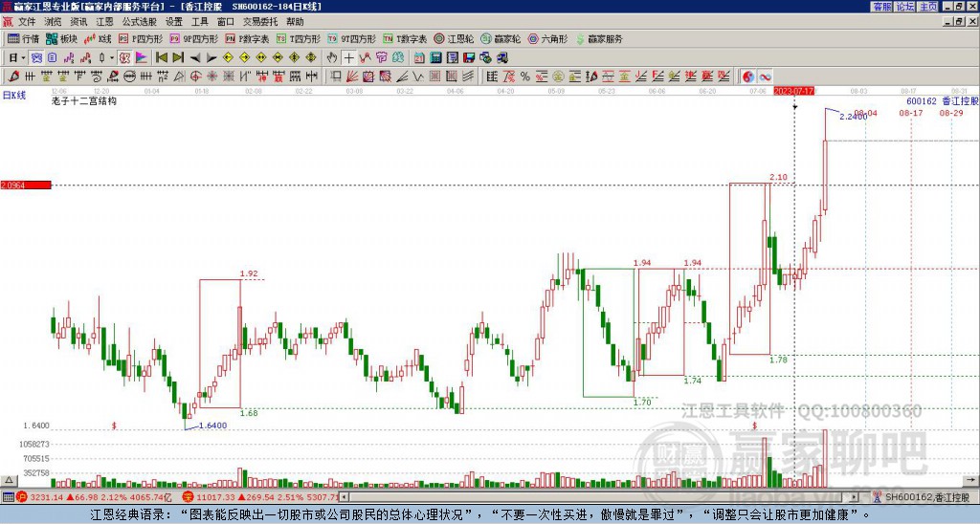The width and height of the screenshot is (980, 524).
Task: Click the 论坛 forum button
Action: click(x=905, y=7)
